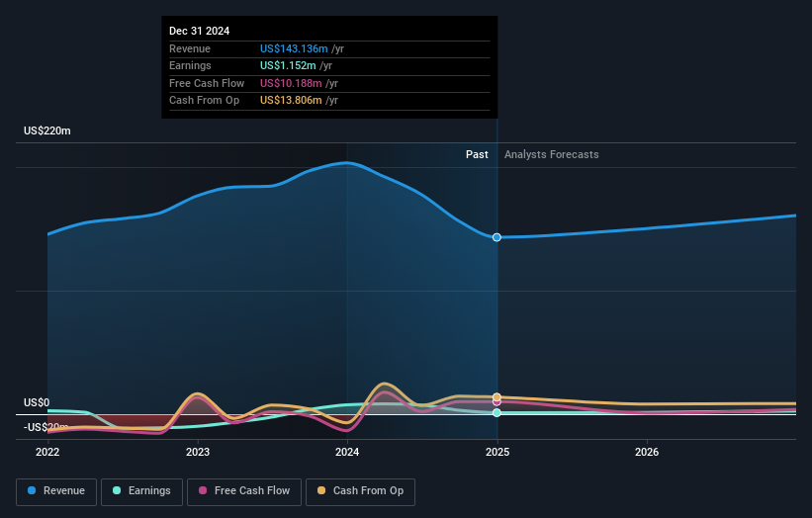This screenshot has height=518, width=812.
Task: Select the 2023 x-axis label
Action: coord(198,452)
